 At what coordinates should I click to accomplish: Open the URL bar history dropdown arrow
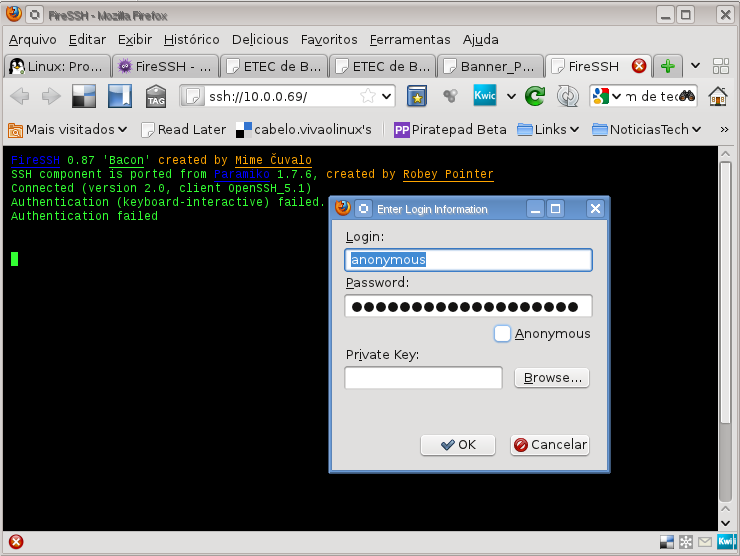(x=387, y=97)
